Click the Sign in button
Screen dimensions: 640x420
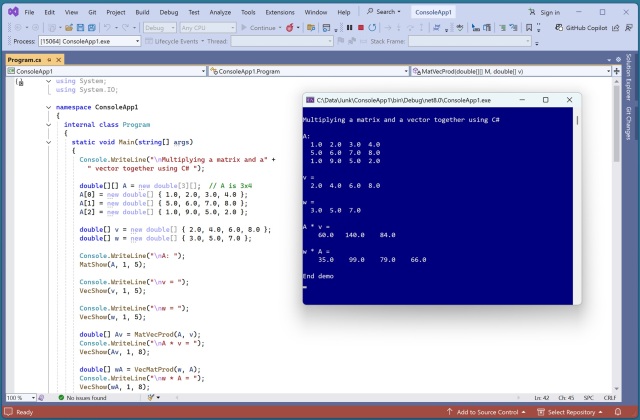click(x=544, y=12)
